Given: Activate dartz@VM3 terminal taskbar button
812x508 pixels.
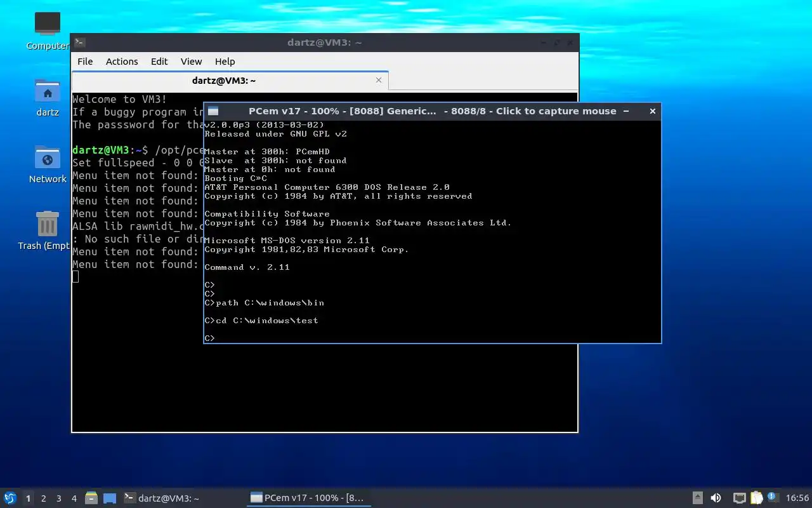Looking at the screenshot, I should 182,498.
